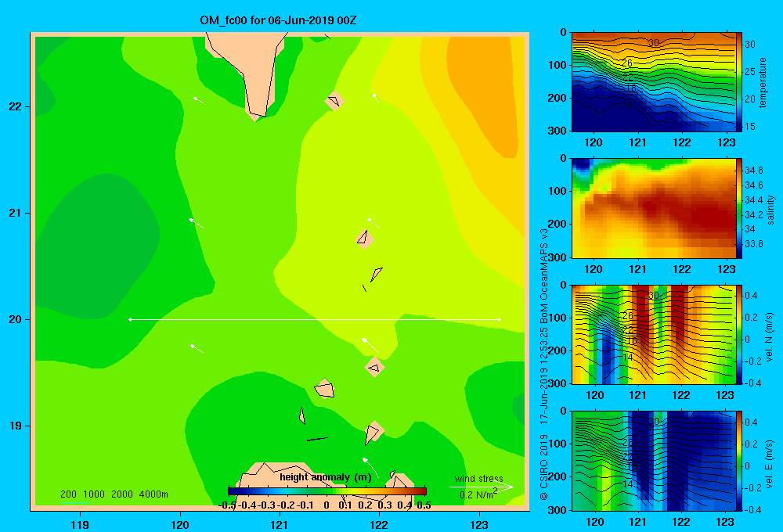Image resolution: width=783 pixels, height=532 pixels.
Task: Click the "34.8" salinity scale tick
Action: [754, 171]
